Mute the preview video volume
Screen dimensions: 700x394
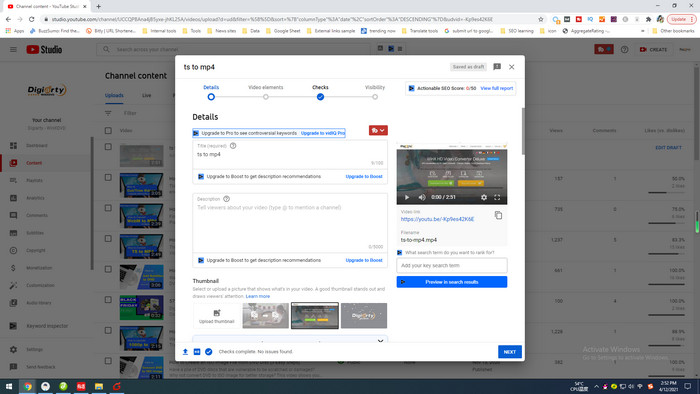(x=421, y=197)
